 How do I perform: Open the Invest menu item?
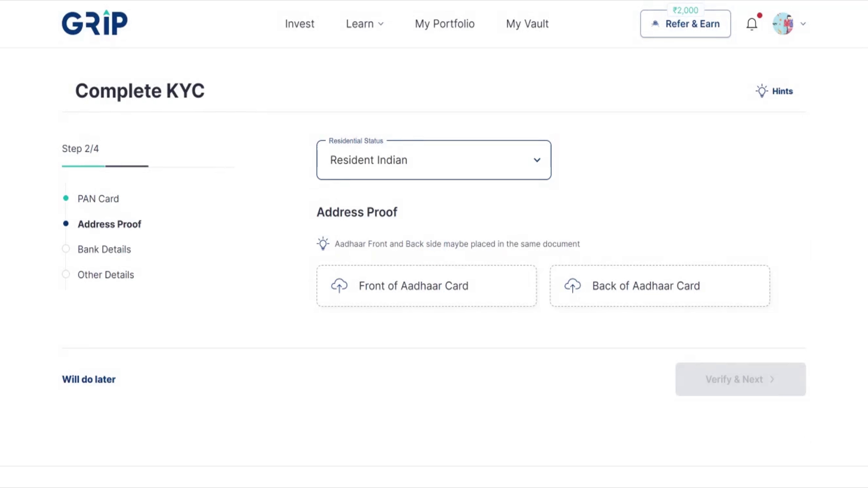299,24
